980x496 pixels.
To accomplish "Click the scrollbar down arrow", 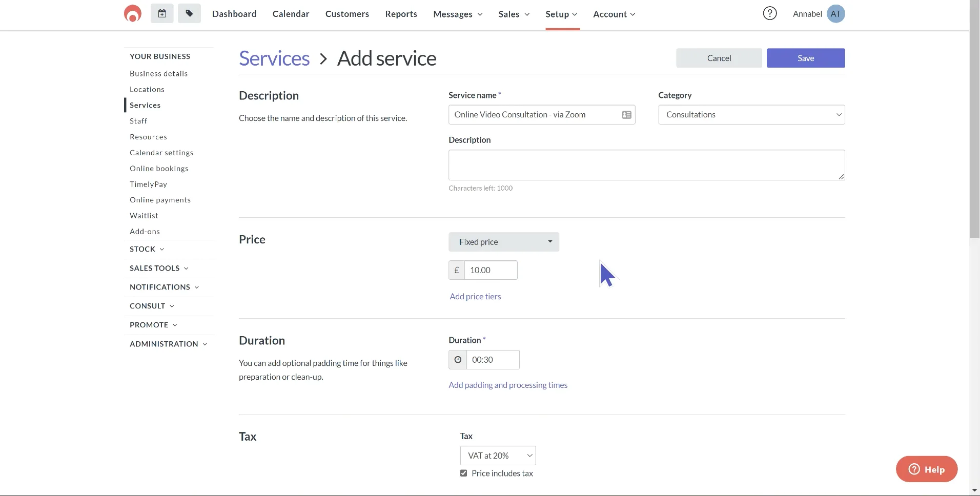I will point(974,491).
